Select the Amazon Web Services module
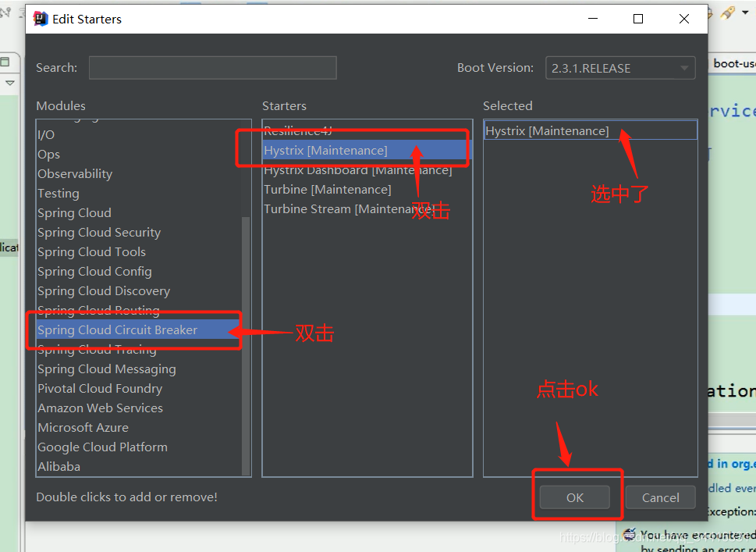This screenshot has height=552, width=756. coord(139,408)
